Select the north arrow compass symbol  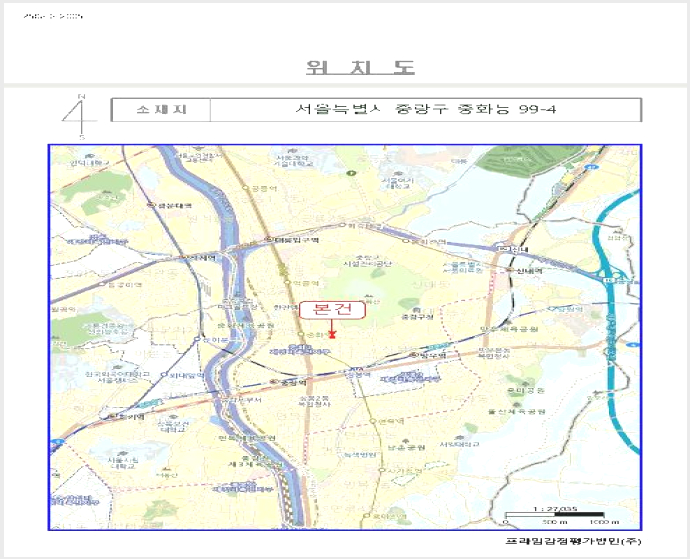click(x=78, y=117)
